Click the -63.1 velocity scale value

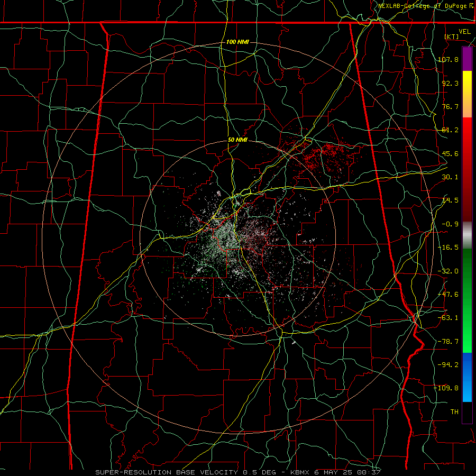pos(448,318)
